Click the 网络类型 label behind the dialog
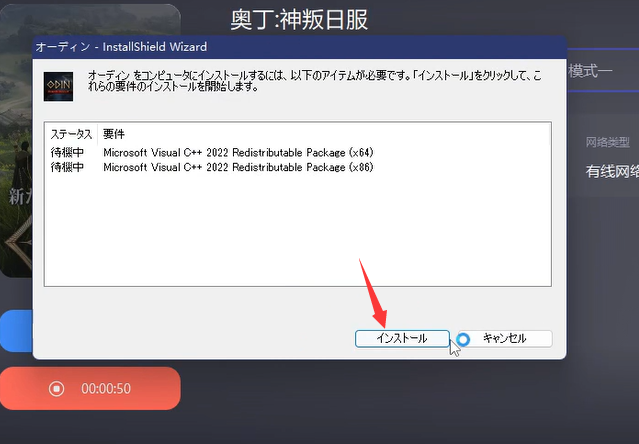This screenshot has width=639, height=444. pos(608,142)
